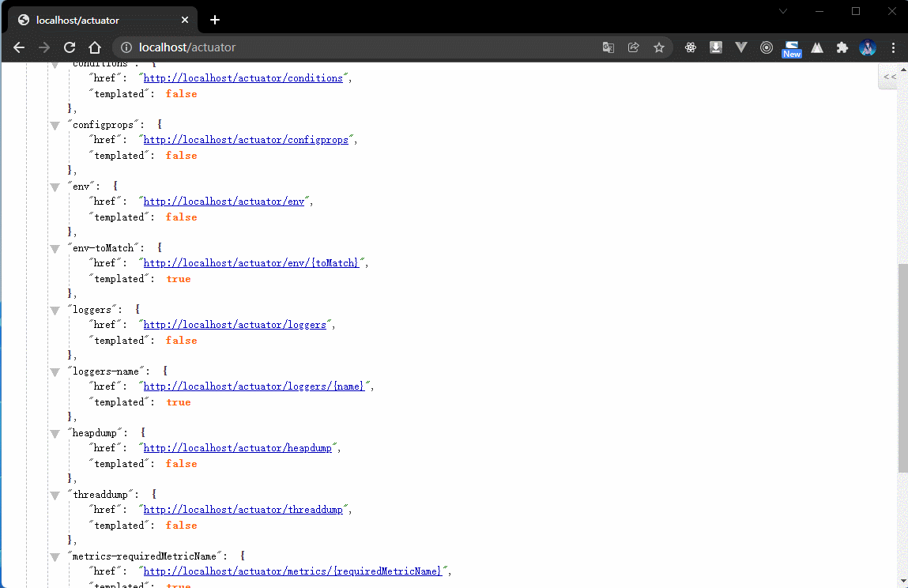
Task: Collapse the metrics-requiredMetricName node
Action: pyautogui.click(x=55, y=557)
